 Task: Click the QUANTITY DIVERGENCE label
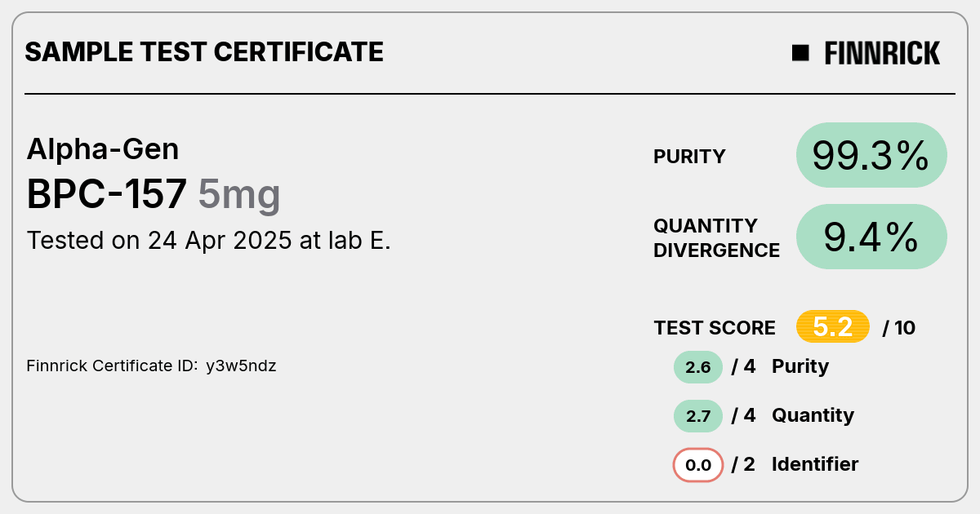pos(717,237)
